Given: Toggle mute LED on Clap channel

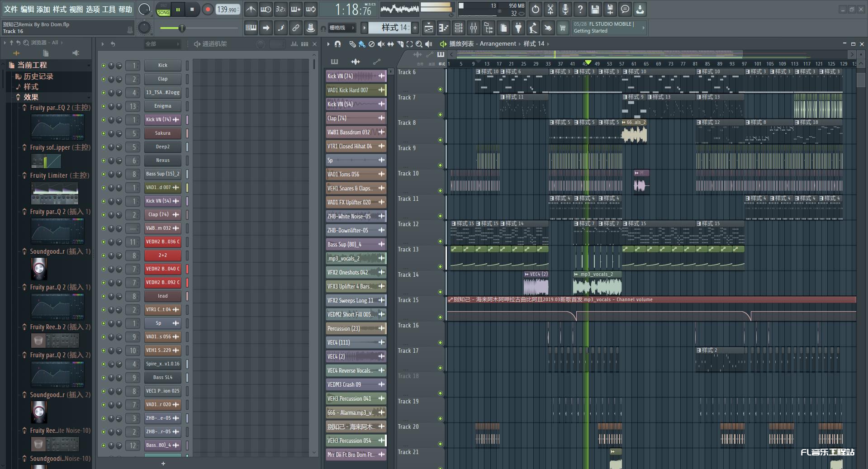Looking at the screenshot, I should coord(104,79).
